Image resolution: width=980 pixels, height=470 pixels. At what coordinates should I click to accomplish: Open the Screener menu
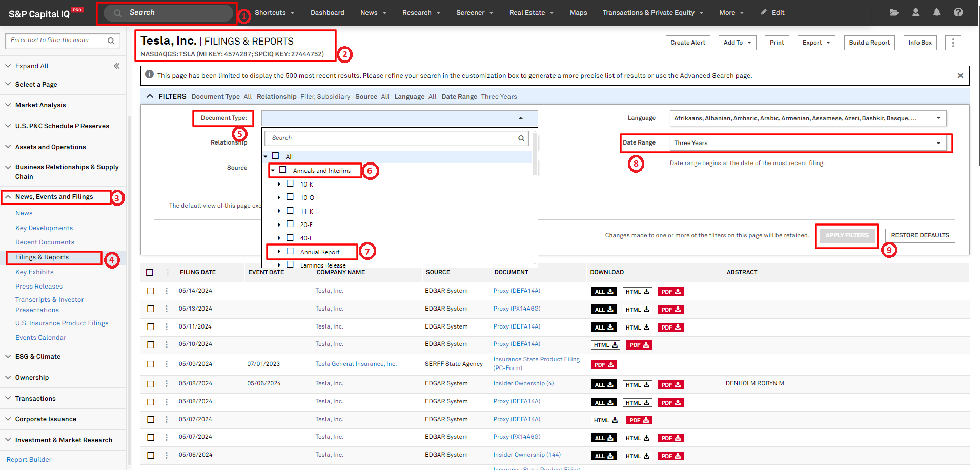tap(475, 13)
